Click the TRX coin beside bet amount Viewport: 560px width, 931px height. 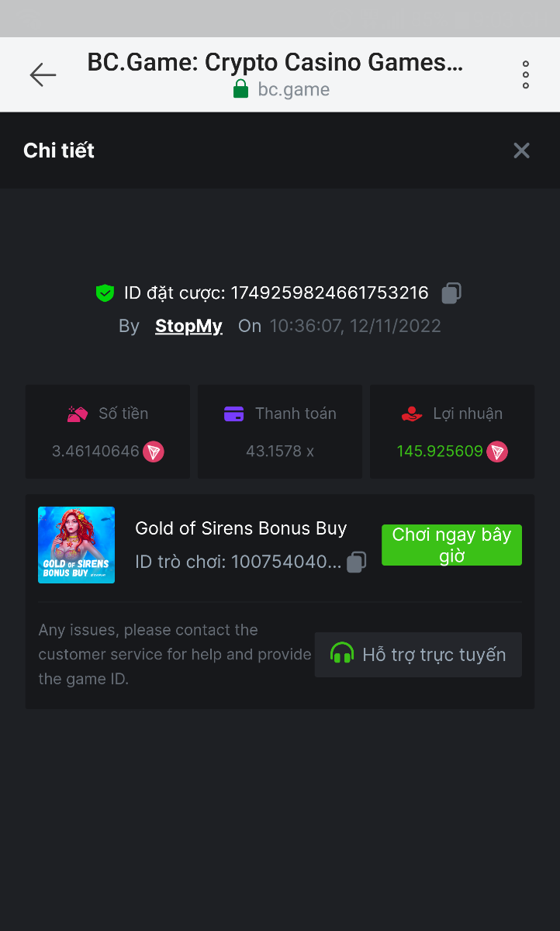(x=154, y=452)
